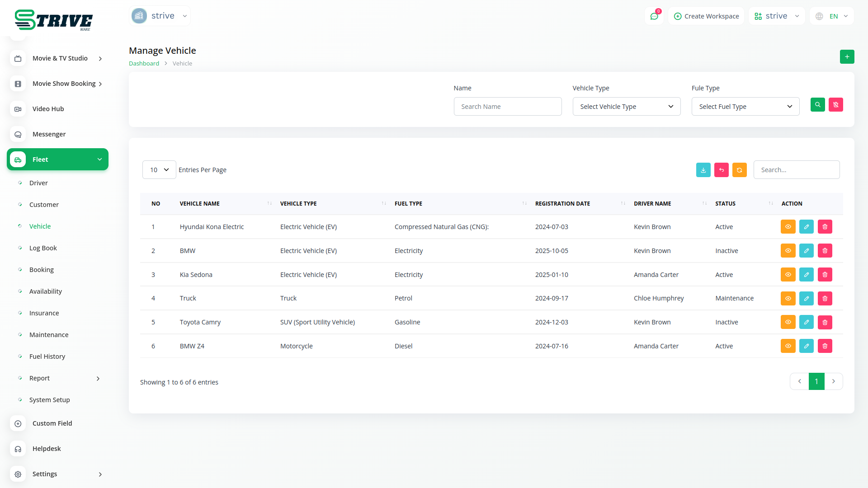Delete the Toyota Camry vehicle row

coord(825,322)
